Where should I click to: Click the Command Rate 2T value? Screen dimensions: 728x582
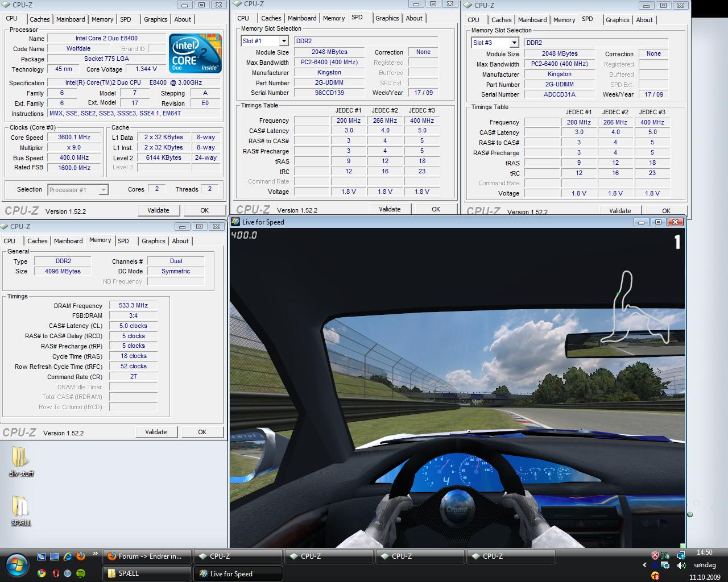click(133, 376)
